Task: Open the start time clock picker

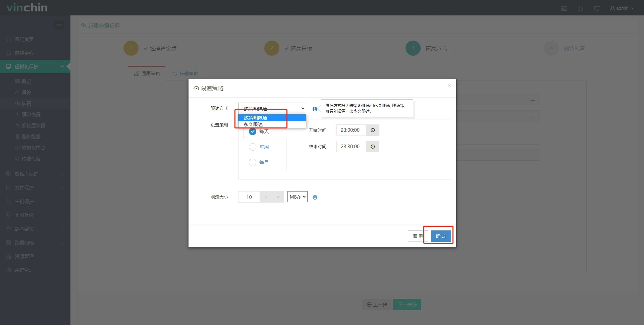Action: coord(373,130)
